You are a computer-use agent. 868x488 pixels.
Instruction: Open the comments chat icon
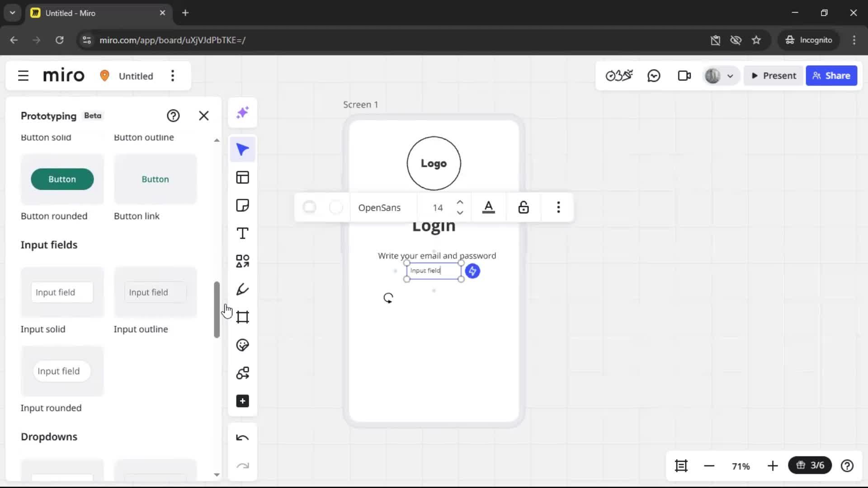[x=654, y=76]
